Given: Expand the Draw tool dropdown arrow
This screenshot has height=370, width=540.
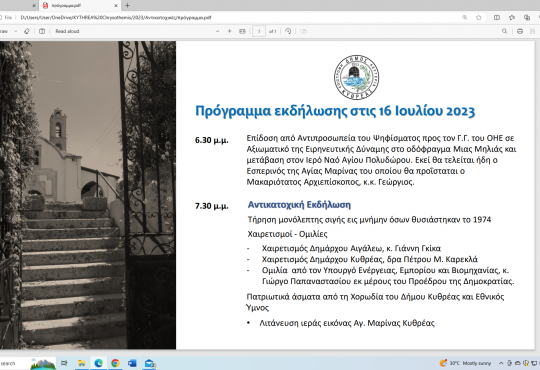Looking at the screenshot, I should 15,31.
